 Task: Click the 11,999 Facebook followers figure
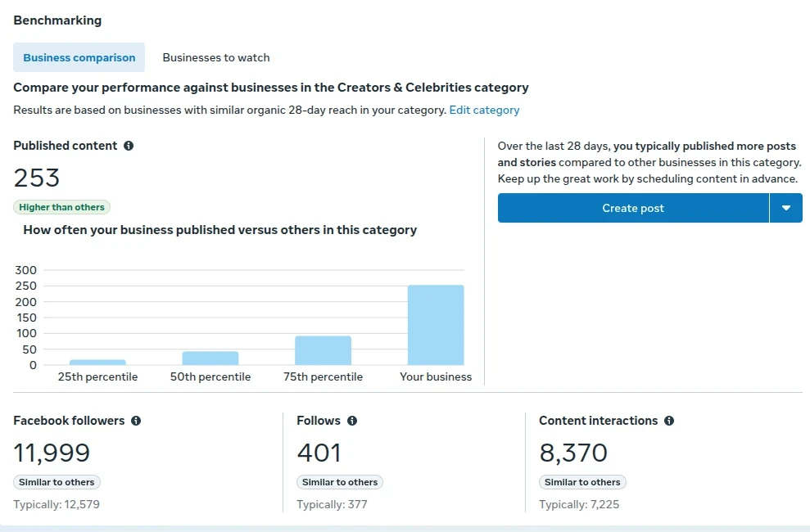coord(52,453)
